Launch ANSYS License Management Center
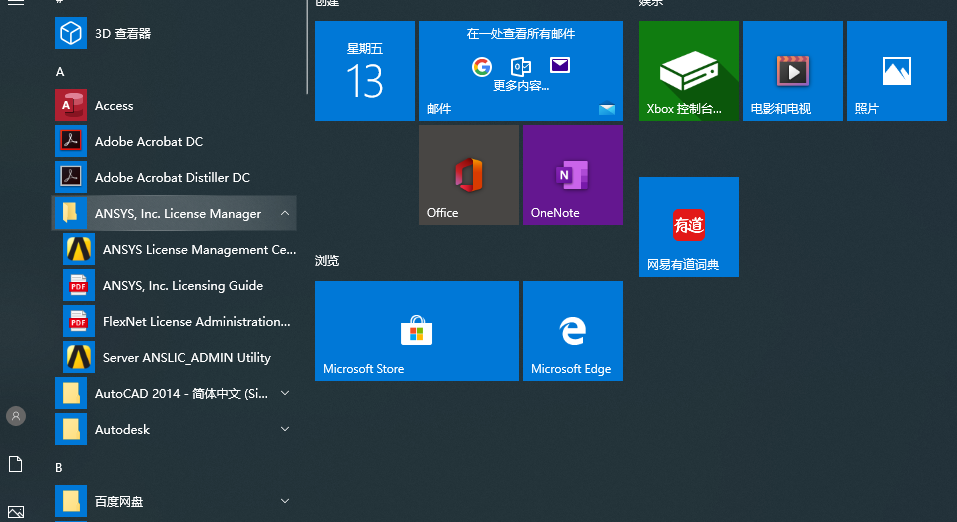 (x=198, y=250)
